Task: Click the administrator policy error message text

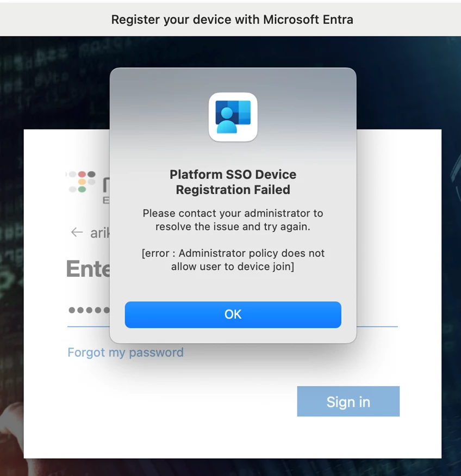Action: [233, 259]
